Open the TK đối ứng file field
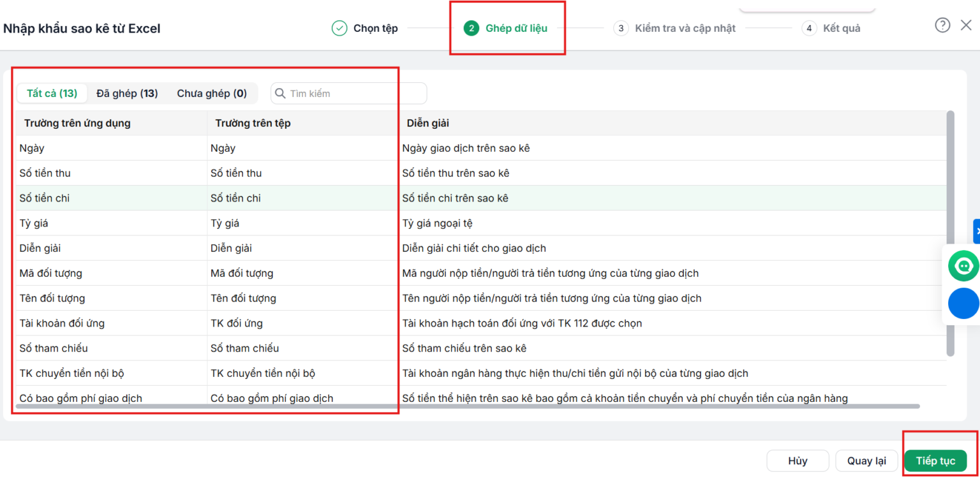 pos(302,323)
